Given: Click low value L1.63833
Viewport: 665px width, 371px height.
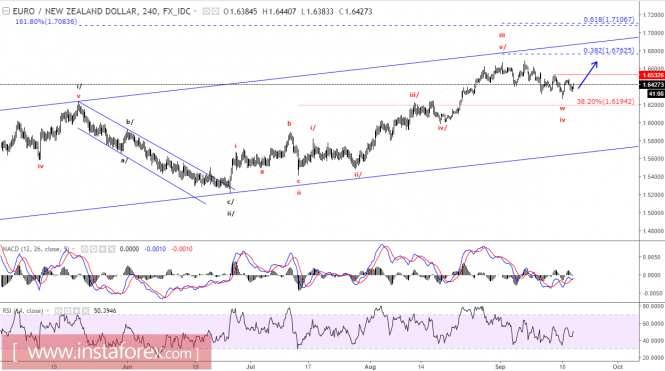Looking at the screenshot, I should tap(318, 11).
